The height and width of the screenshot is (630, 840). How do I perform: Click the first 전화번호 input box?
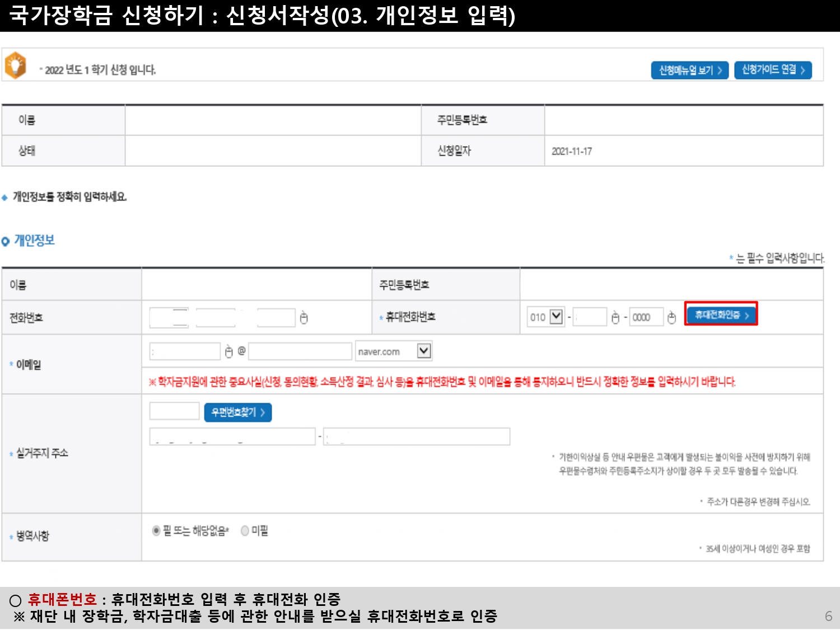(x=169, y=318)
